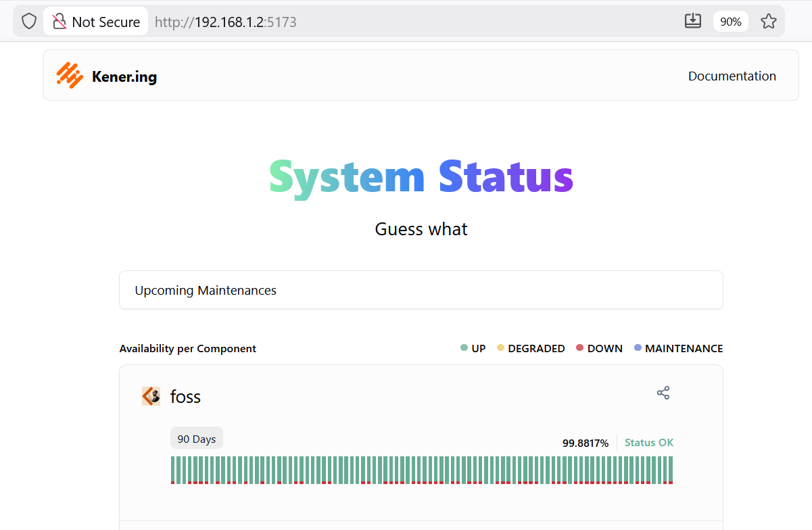Click the yellow DEGRADED legend dot
Image resolution: width=812 pixels, height=530 pixels.
point(500,347)
